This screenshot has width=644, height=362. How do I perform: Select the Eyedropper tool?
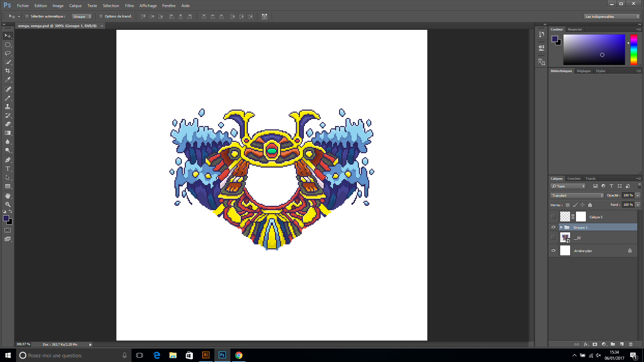click(8, 79)
